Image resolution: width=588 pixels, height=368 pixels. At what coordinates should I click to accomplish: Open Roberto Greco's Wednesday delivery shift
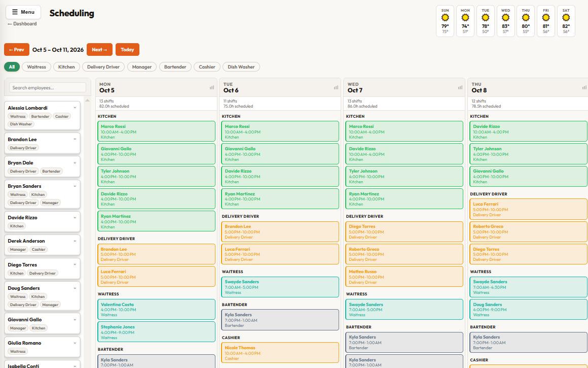point(405,254)
